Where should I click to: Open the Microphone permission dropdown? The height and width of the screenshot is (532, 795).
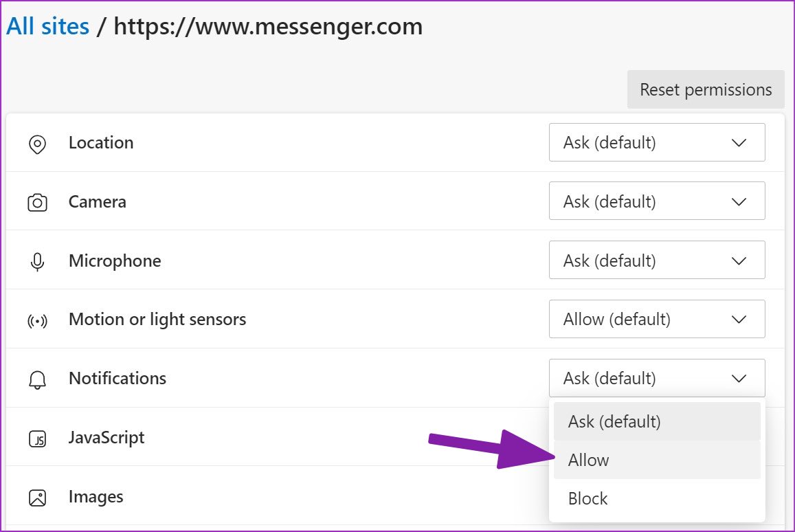(x=656, y=260)
